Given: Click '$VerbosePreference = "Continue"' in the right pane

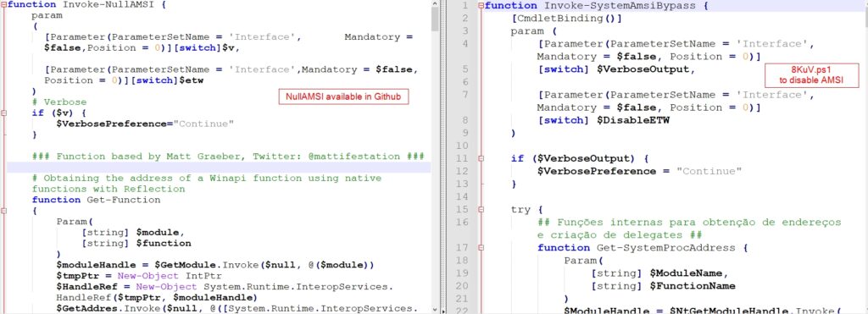Looking at the screenshot, I should pos(639,171).
